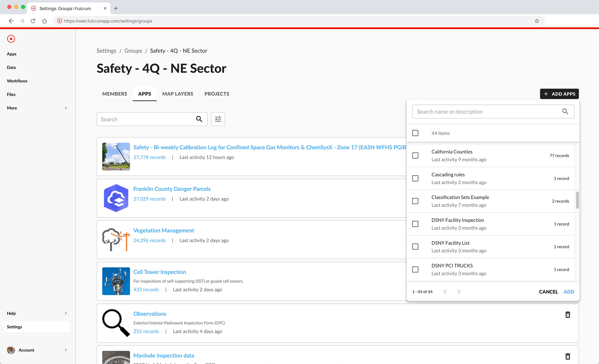Click '1 - 44 of 44' pagination text
This screenshot has width=599, height=364.
pos(422,292)
